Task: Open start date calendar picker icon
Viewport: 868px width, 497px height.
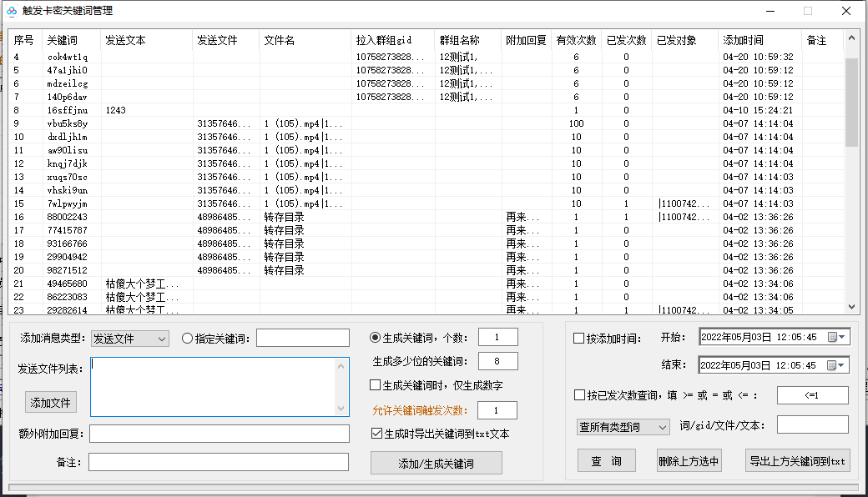Action: pyautogui.click(x=836, y=337)
